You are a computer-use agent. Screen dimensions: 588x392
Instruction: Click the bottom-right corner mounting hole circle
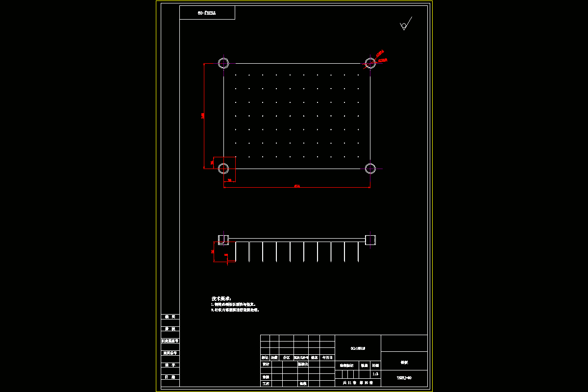pyautogui.click(x=370, y=169)
